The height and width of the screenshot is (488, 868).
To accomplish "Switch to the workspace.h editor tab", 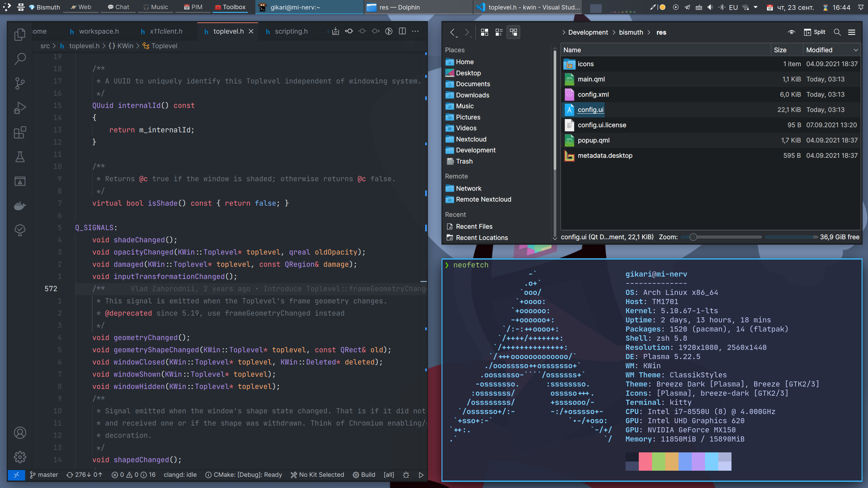I will 98,31.
